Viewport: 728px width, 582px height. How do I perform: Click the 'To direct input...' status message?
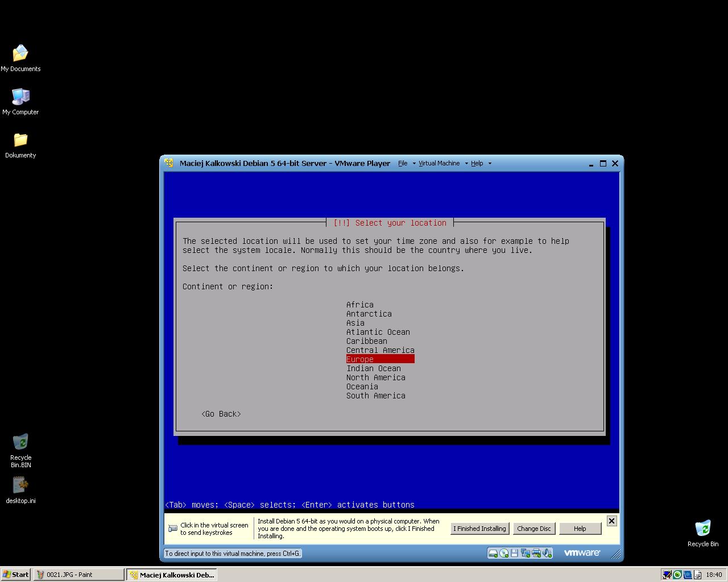(233, 554)
